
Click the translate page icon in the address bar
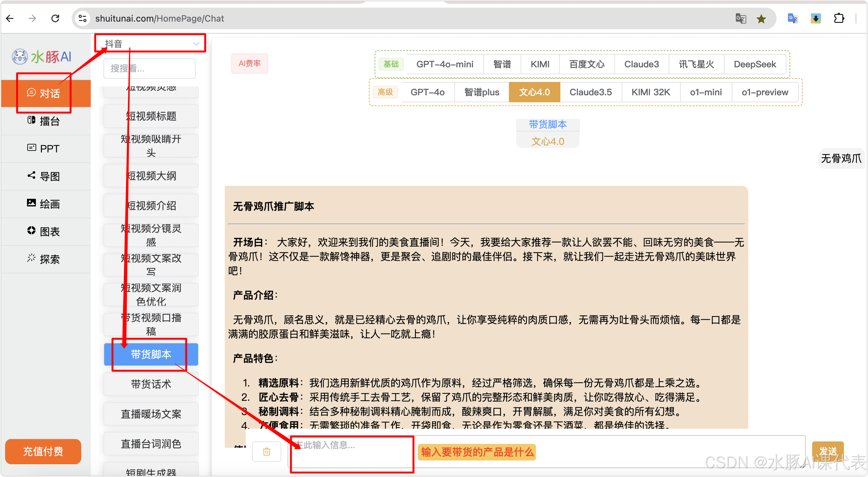coord(741,18)
